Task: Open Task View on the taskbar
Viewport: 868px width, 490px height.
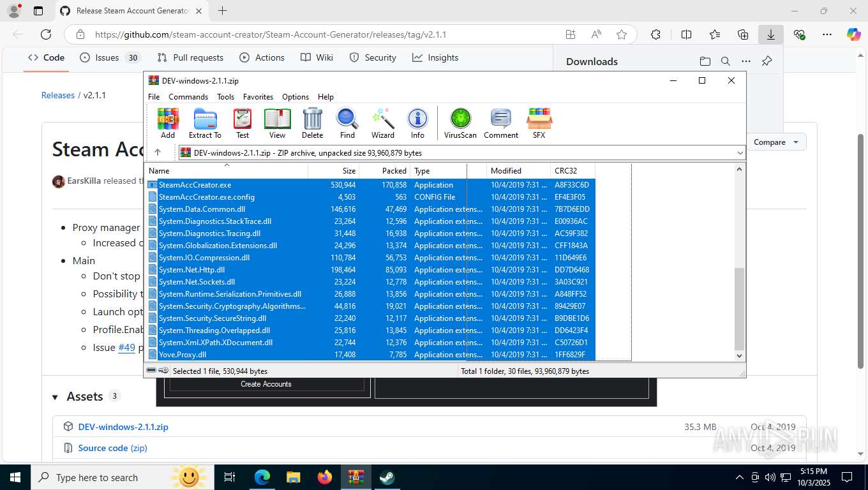Action: click(x=230, y=477)
